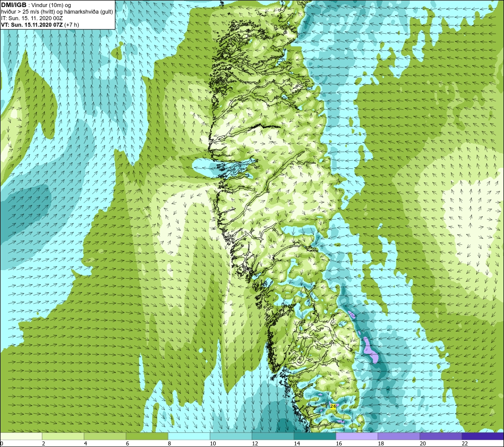Screen dimensions: 504x447
Task: Click the legend label '12'
Action: (255, 443)
